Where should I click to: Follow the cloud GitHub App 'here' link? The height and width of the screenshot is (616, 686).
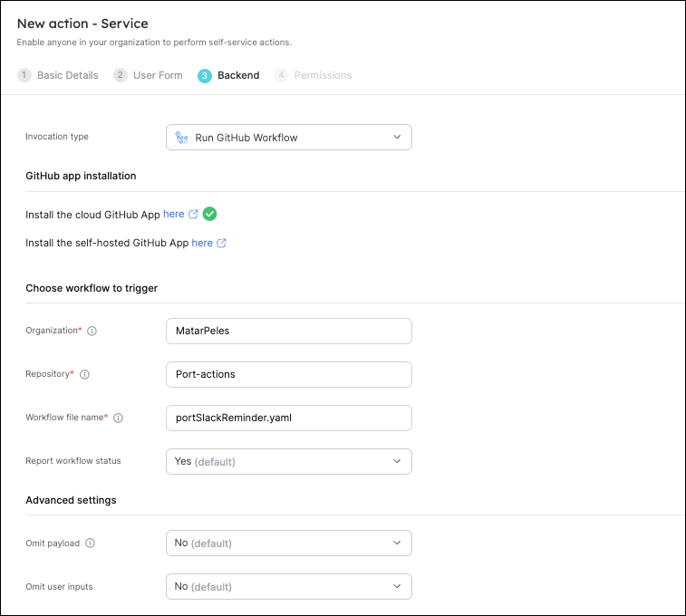click(174, 214)
